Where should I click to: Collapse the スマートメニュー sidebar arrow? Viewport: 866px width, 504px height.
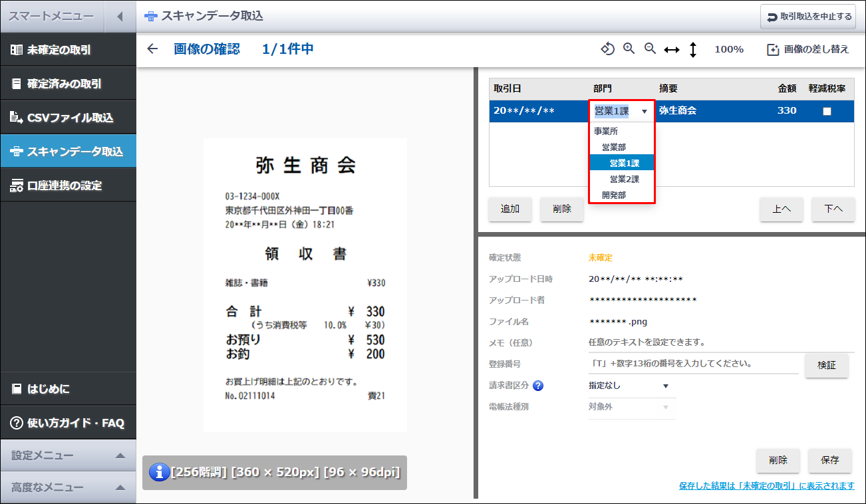pyautogui.click(x=120, y=17)
